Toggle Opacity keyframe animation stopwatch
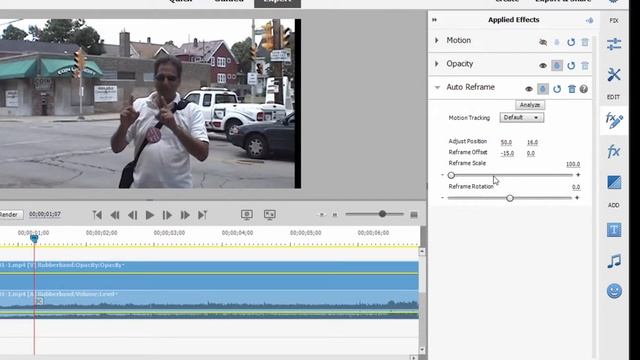This screenshot has width=640, height=360. 557,65
